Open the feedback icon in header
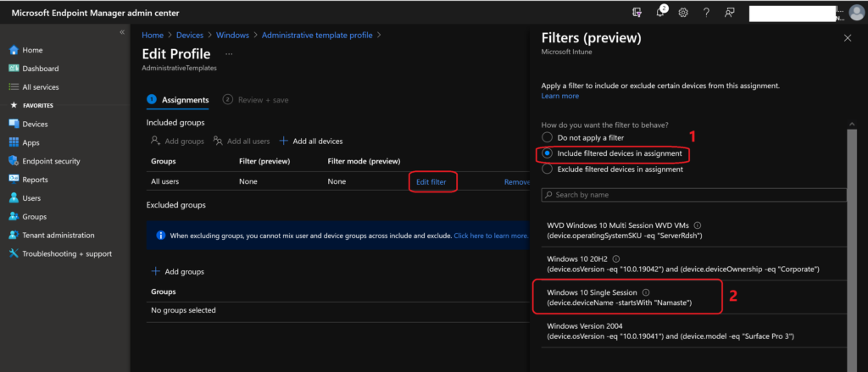 (x=730, y=13)
